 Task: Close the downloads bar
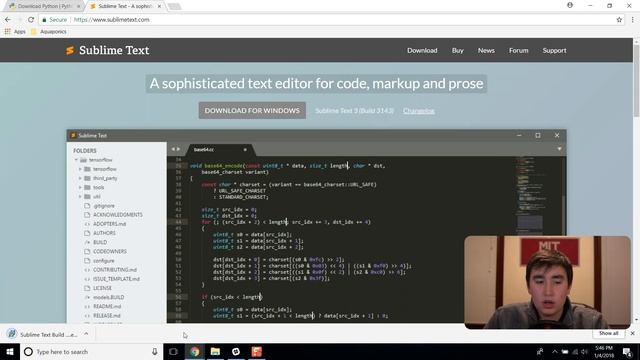[x=632, y=333]
